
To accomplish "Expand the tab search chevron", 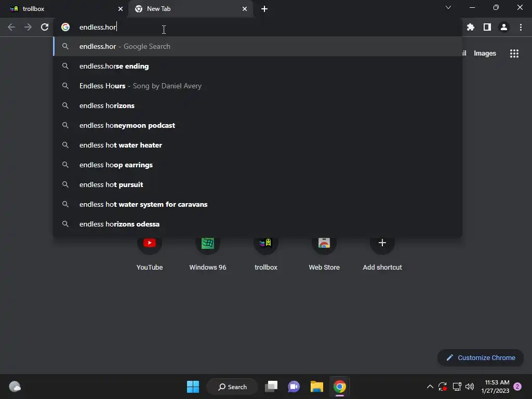I will coord(448,7).
